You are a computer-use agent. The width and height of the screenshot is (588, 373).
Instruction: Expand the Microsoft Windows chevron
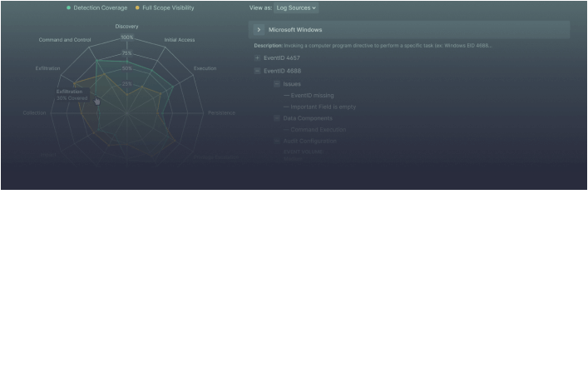[x=259, y=30]
